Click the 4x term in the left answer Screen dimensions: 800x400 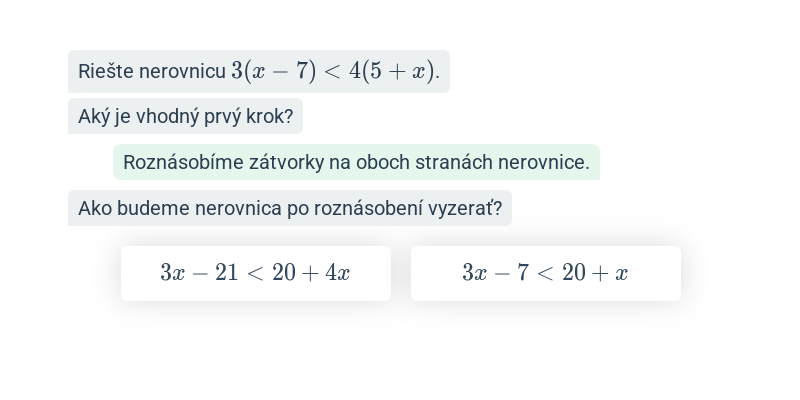pos(338,272)
